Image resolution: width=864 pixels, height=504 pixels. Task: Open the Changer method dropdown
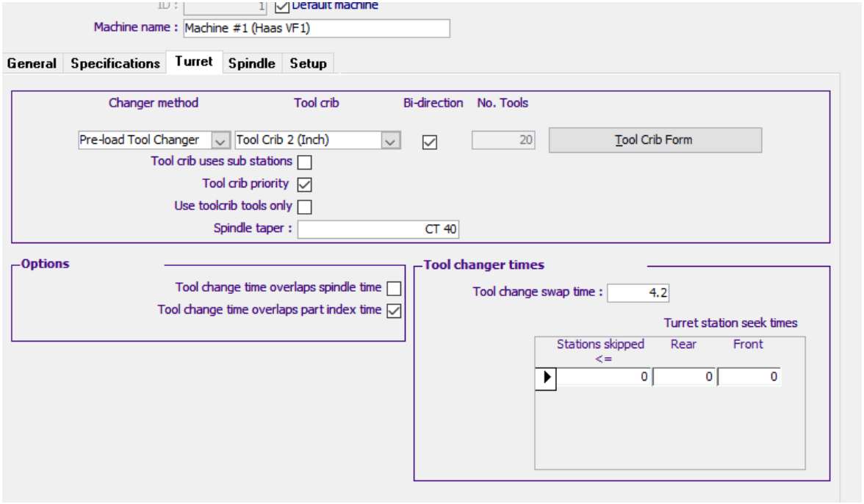(x=220, y=140)
